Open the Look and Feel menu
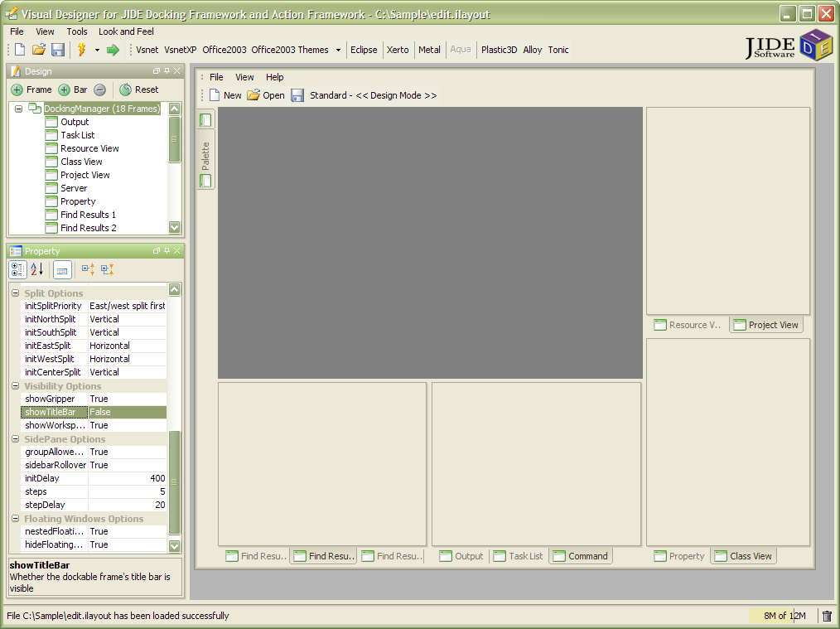Image resolution: width=840 pixels, height=629 pixels. tap(126, 31)
